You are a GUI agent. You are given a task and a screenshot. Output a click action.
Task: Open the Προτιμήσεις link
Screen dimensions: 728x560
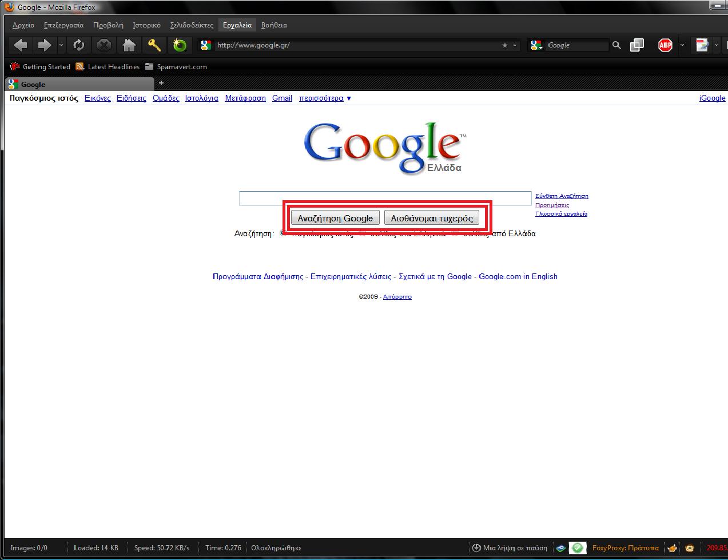[x=552, y=205]
